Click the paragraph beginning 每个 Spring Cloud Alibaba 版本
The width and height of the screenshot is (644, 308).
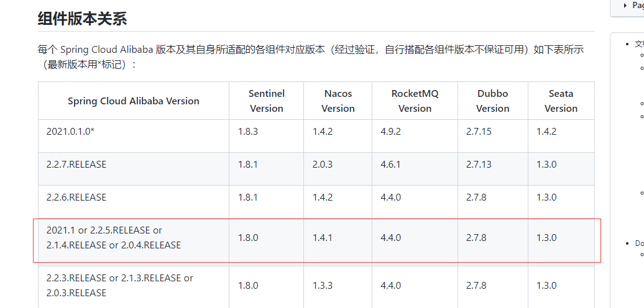click(x=311, y=57)
